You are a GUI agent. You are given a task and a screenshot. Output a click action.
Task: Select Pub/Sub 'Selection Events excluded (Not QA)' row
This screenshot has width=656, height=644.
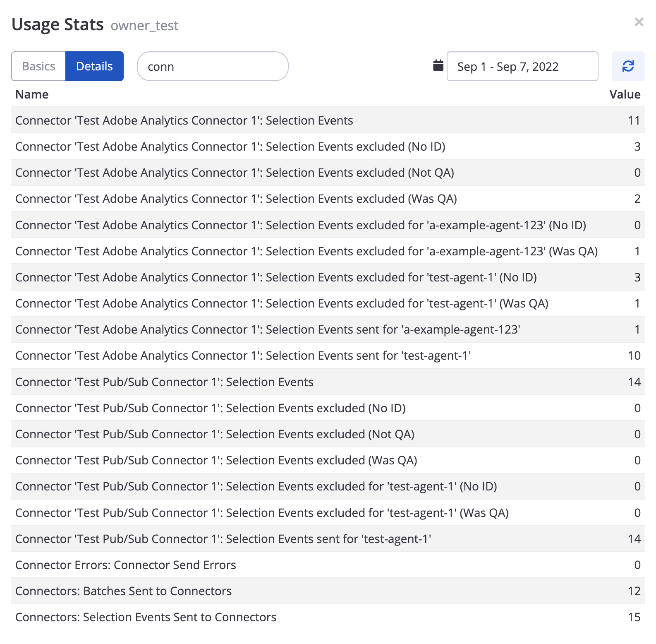click(328, 434)
